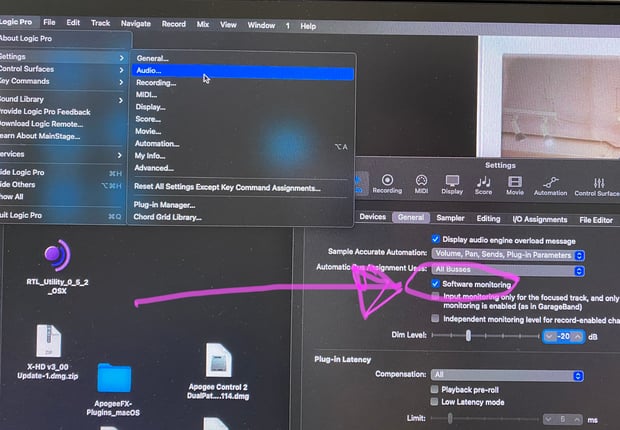Click the Dim Level down arrow
The height and width of the screenshot is (430, 620).
click(x=549, y=337)
